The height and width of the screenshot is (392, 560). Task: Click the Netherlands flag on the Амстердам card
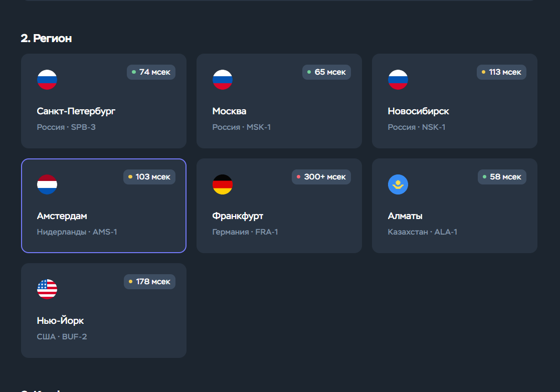[x=47, y=184]
